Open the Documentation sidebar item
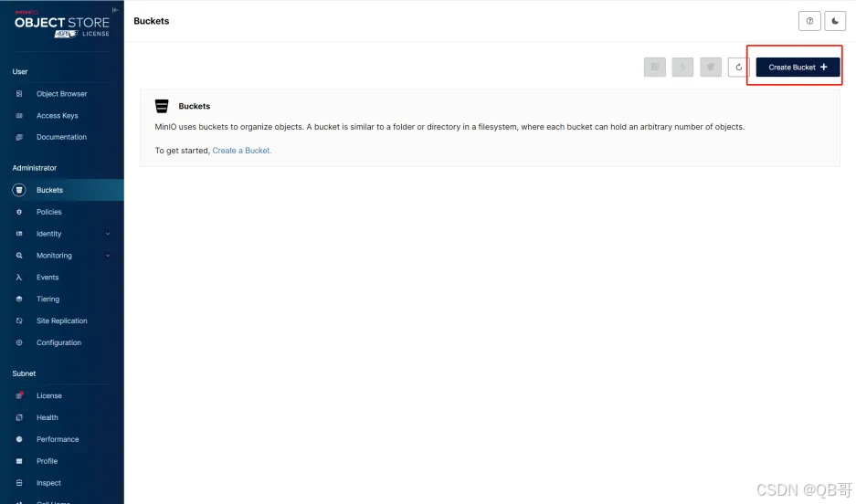856x504 pixels. [x=61, y=137]
